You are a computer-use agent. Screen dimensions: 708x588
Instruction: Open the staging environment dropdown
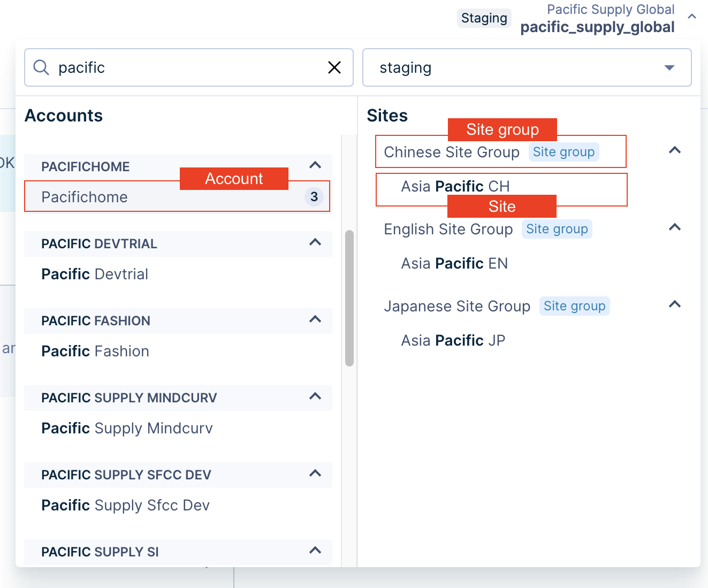click(x=527, y=67)
